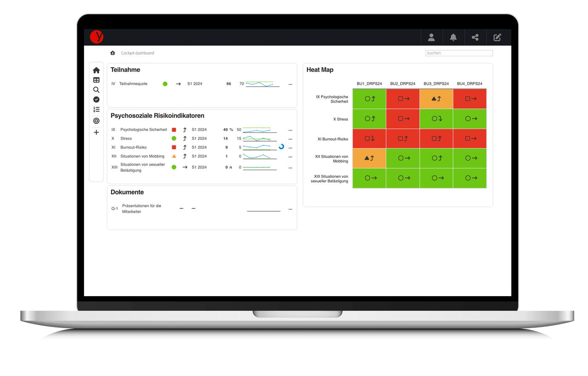Open the Burnout-Risiko row options menu

point(290,148)
